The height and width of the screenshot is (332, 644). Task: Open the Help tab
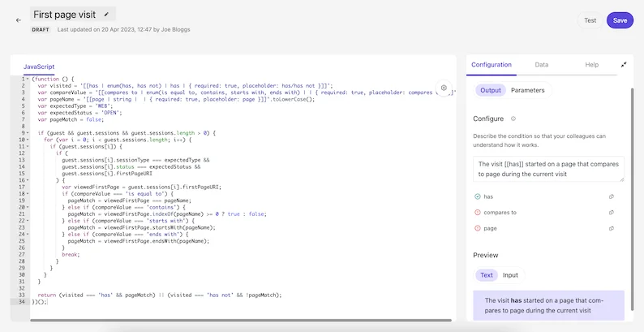(591, 64)
